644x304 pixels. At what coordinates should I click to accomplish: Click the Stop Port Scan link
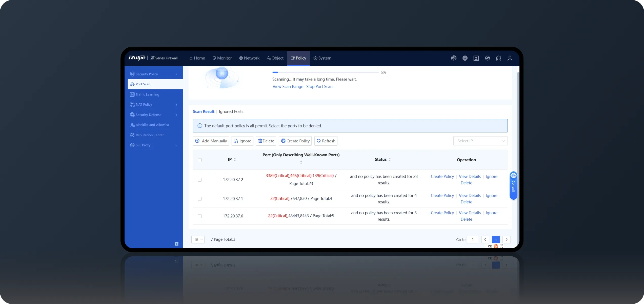[319, 86]
